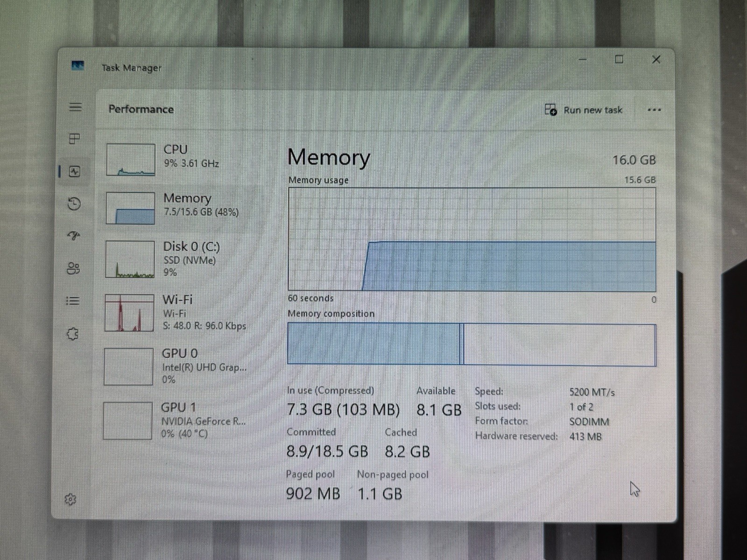
Task: Click the 15.6 GB graph maximum label
Action: pyautogui.click(x=640, y=180)
